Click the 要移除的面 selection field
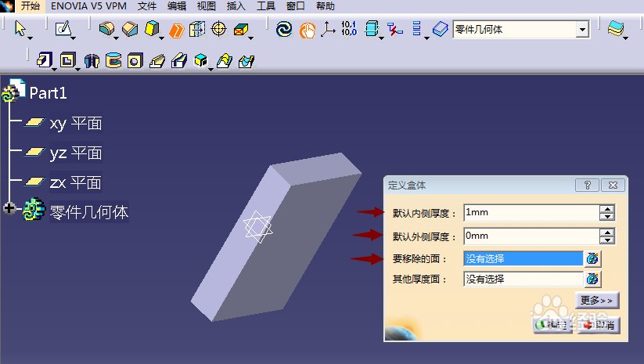Viewport: 644px width, 364px height. tap(523, 259)
